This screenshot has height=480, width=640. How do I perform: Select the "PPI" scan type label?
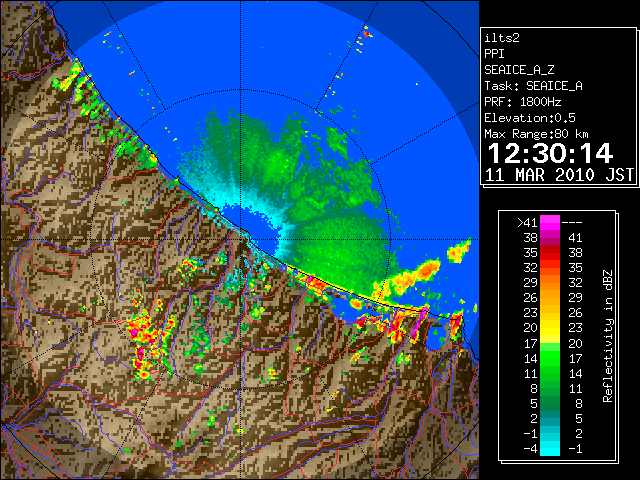coord(494,54)
